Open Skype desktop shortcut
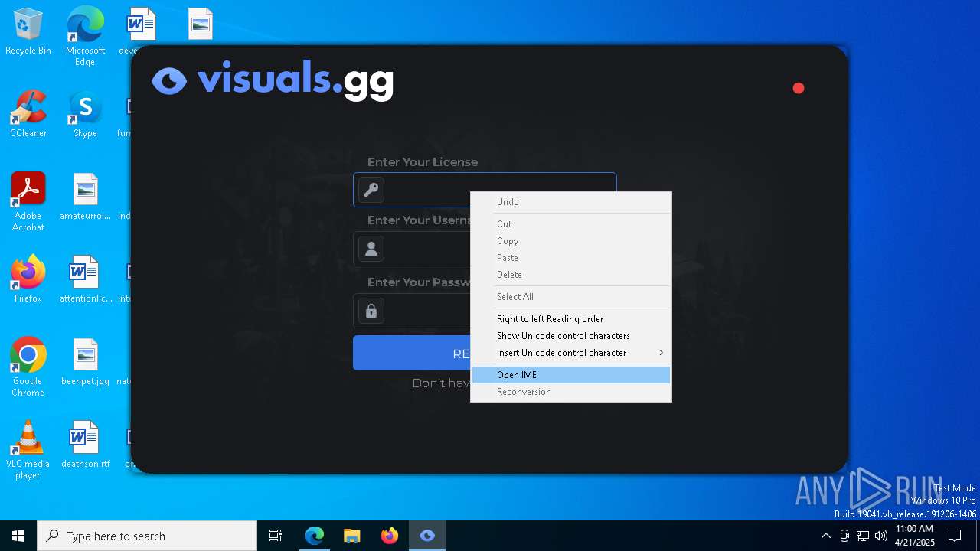The width and height of the screenshot is (980, 551). click(85, 115)
